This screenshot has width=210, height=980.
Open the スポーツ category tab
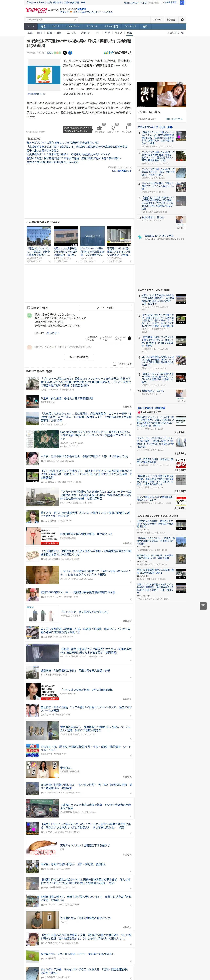[86, 33]
